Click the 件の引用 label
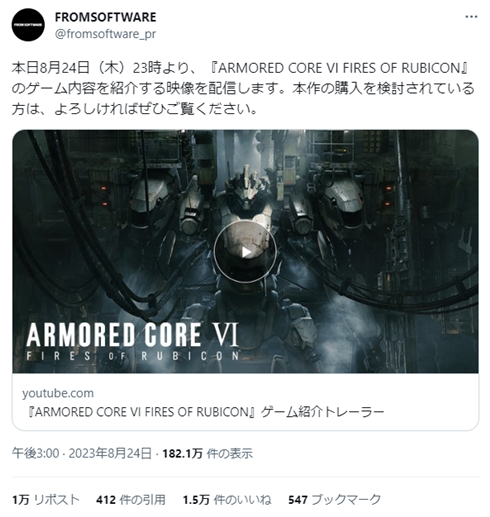 pyautogui.click(x=143, y=500)
